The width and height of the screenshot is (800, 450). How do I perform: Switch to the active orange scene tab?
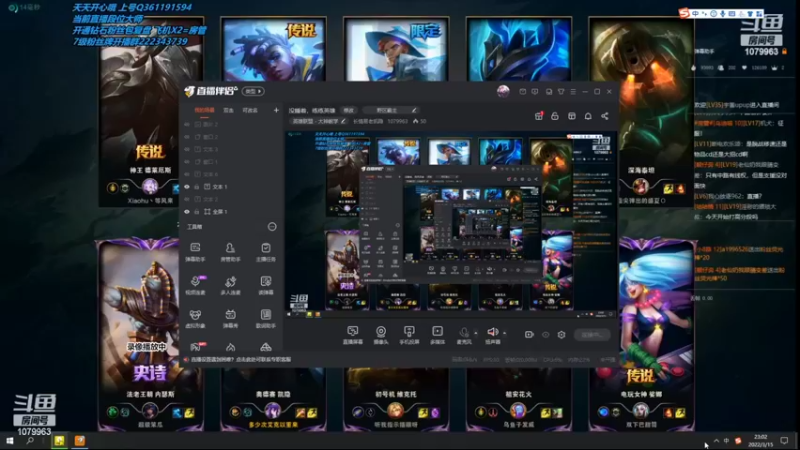[x=204, y=110]
